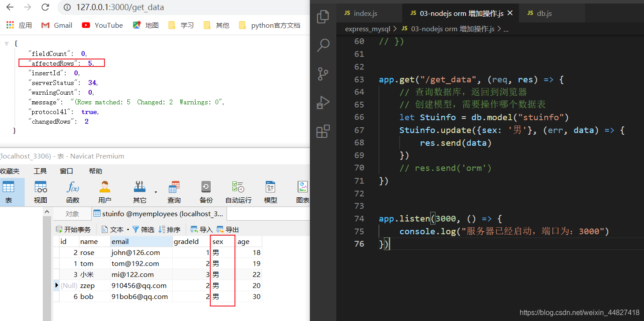Open Run and Debug icon
The width and height of the screenshot is (644, 321).
click(323, 103)
